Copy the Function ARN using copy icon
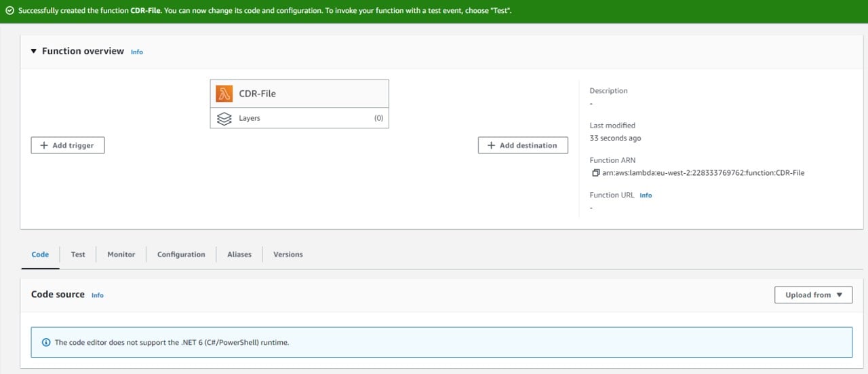The height and width of the screenshot is (374, 868). point(596,172)
